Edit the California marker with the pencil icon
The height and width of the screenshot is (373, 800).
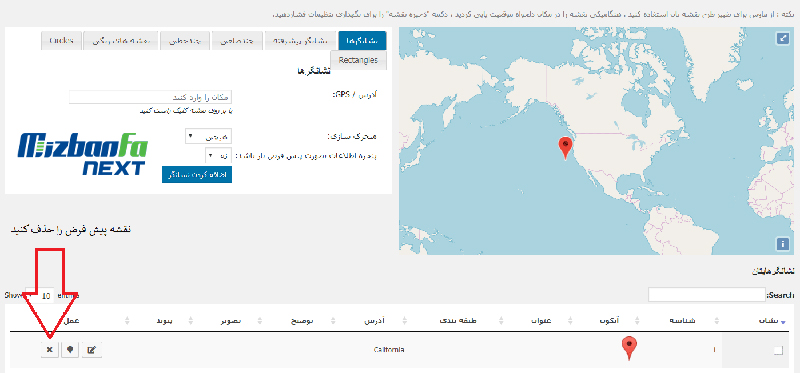pyautogui.click(x=92, y=350)
